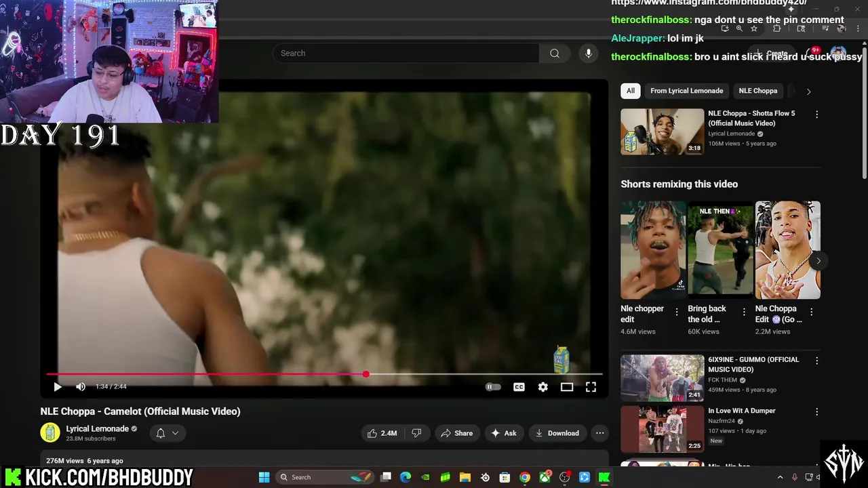The height and width of the screenshot is (488, 868).
Task: Enter full screen video mode
Action: coord(591,387)
